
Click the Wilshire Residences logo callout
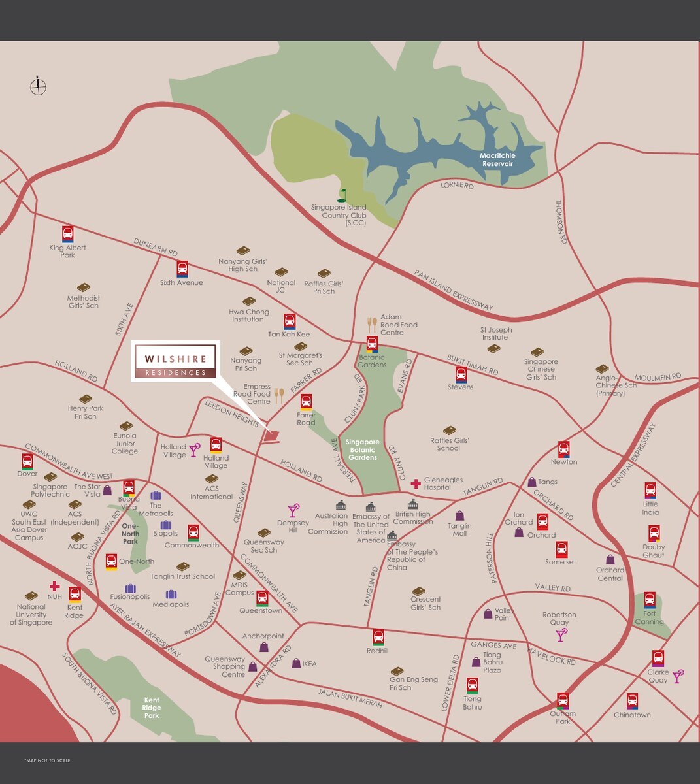(175, 361)
